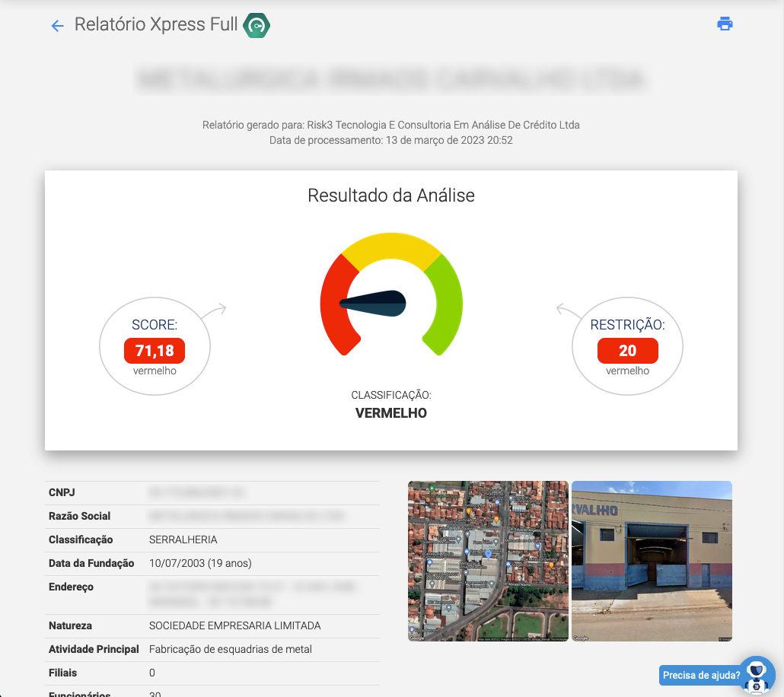
Task: Print the report using the printer icon
Action: click(725, 24)
